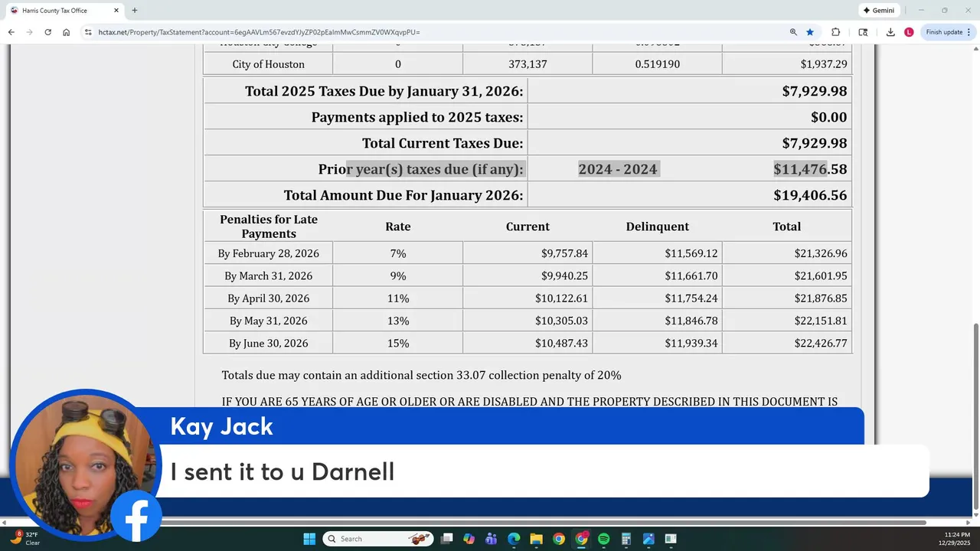The width and height of the screenshot is (980, 551).
Task: Launch Copilot from the taskbar
Action: [x=469, y=539]
